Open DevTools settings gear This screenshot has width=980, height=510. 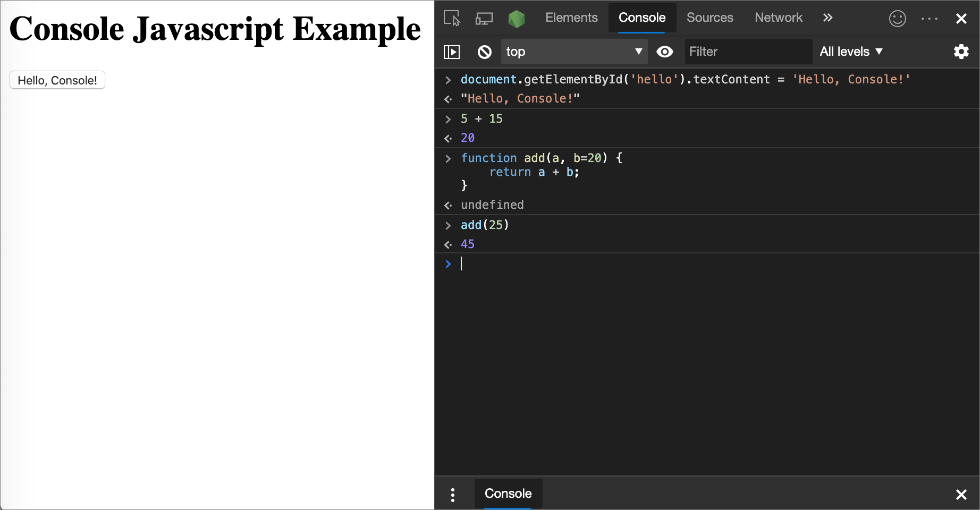[x=961, y=52]
